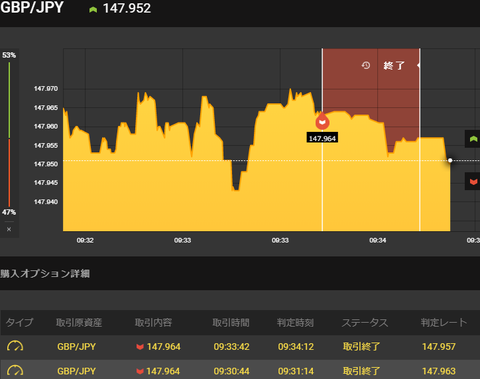Click the 147.940 price axis label

pos(46,202)
